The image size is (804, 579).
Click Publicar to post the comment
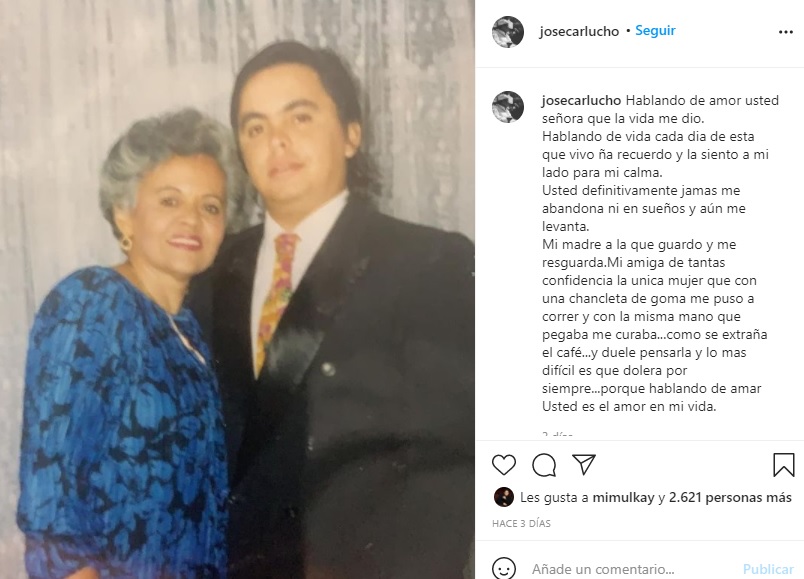point(768,569)
